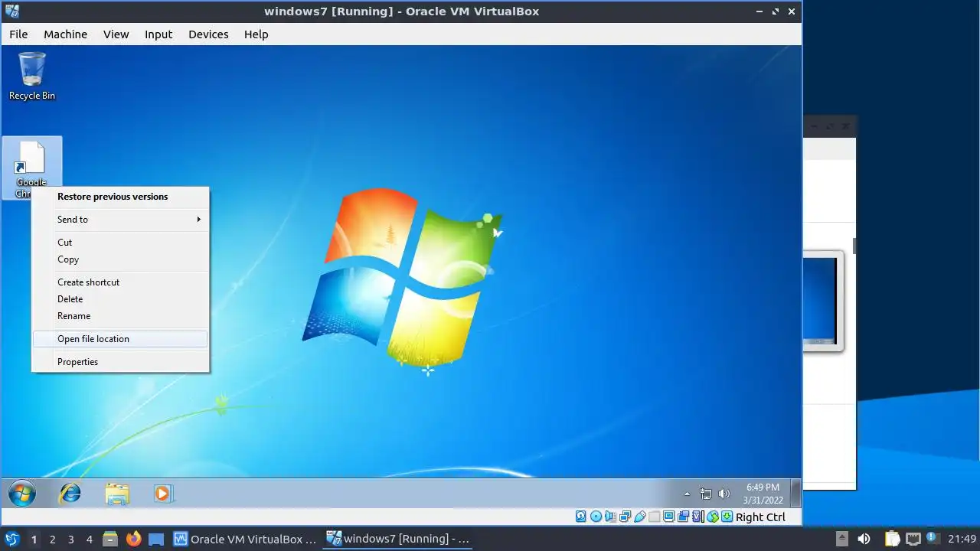Open the Recycle Bin desktop icon
The height and width of the screenshot is (551, 980).
coord(31,75)
